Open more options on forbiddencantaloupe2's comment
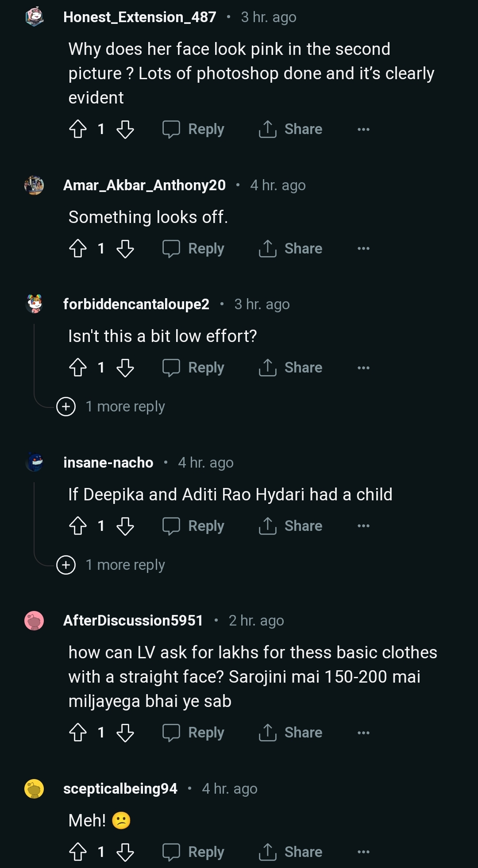Viewport: 478px width, 868px height. click(363, 368)
